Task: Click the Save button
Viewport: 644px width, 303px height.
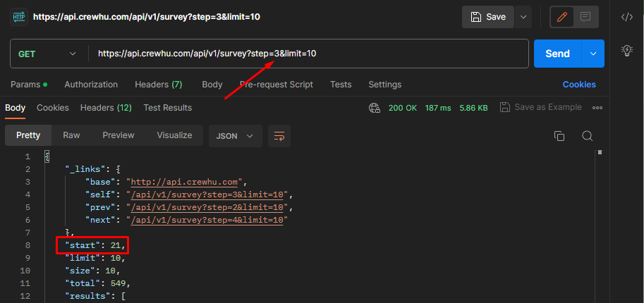Action: pyautogui.click(x=488, y=17)
